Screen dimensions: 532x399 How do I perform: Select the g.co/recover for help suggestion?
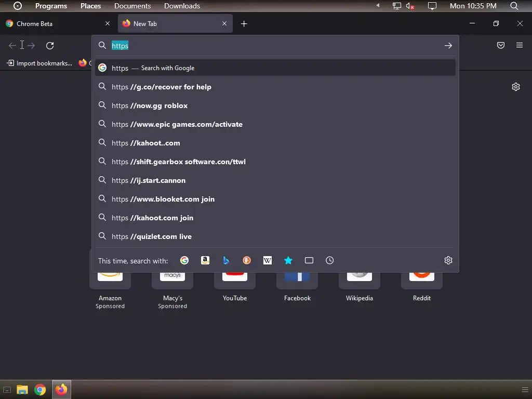click(275, 87)
